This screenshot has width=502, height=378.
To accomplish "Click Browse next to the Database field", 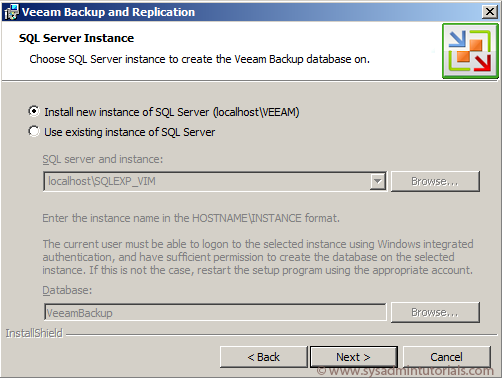I will click(x=435, y=312).
